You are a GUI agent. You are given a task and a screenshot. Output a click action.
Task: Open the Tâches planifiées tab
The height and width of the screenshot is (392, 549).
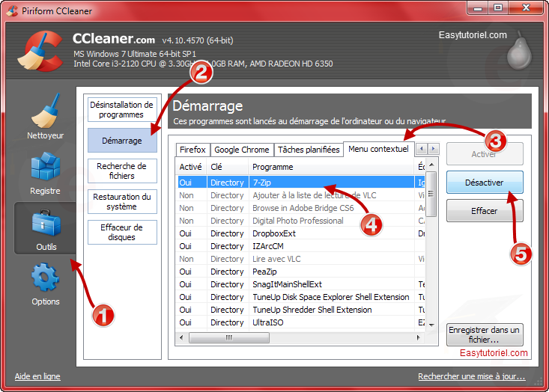[x=309, y=150]
